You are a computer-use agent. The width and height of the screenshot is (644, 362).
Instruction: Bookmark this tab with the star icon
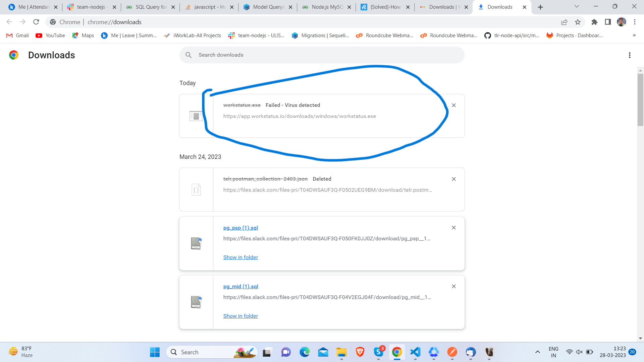pos(578,22)
